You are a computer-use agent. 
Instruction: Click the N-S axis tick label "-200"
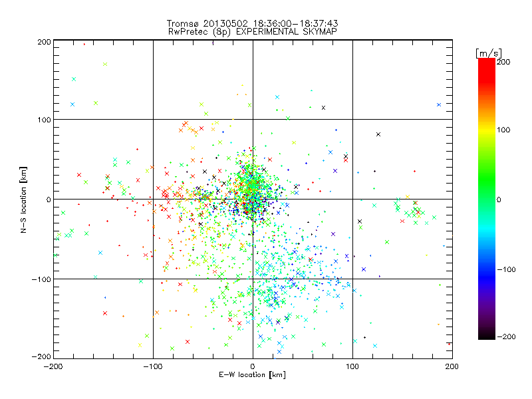[41, 357]
